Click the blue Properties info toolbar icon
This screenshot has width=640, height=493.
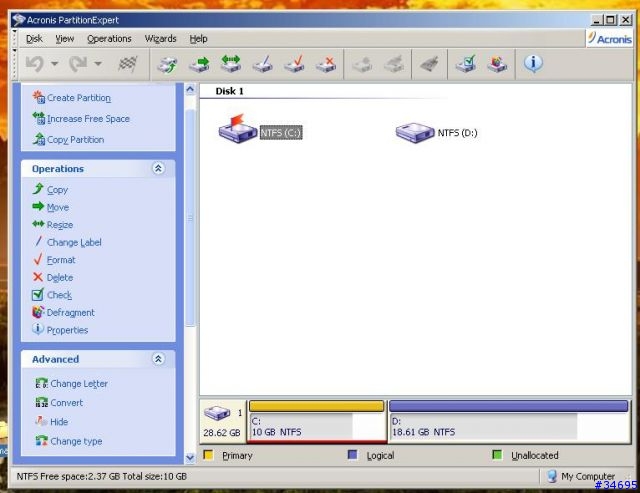(533, 63)
